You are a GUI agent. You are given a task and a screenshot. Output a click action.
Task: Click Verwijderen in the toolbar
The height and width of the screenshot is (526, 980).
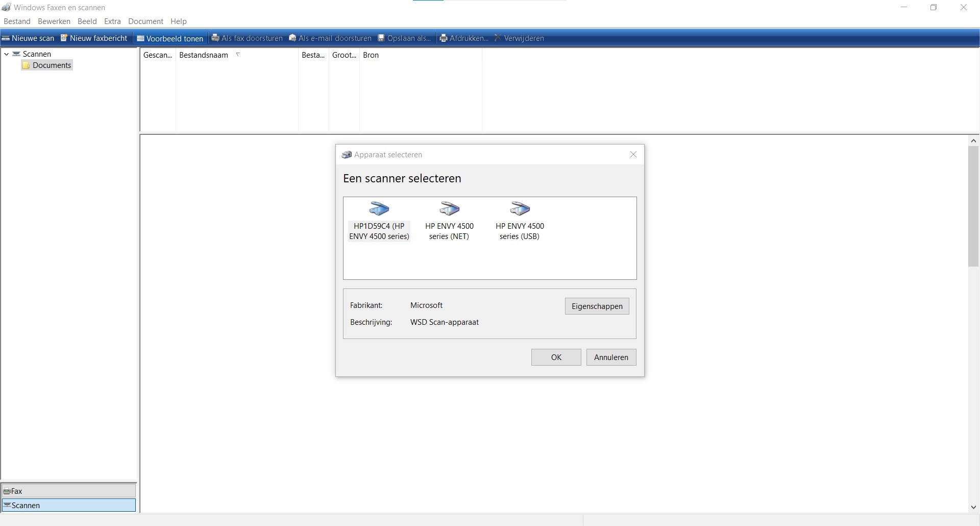point(519,38)
